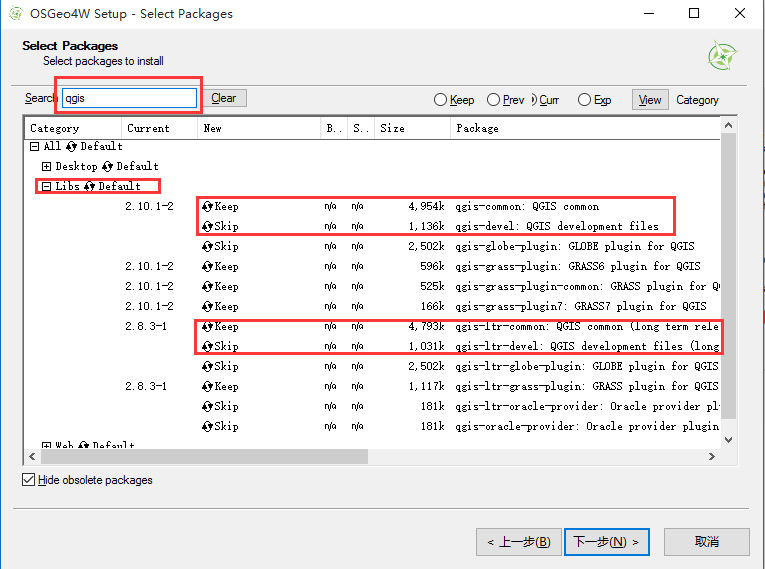This screenshot has height=569, width=765.
Task: Cycle action icon for qgis-ltr-oracle-provider row
Action: (207, 406)
